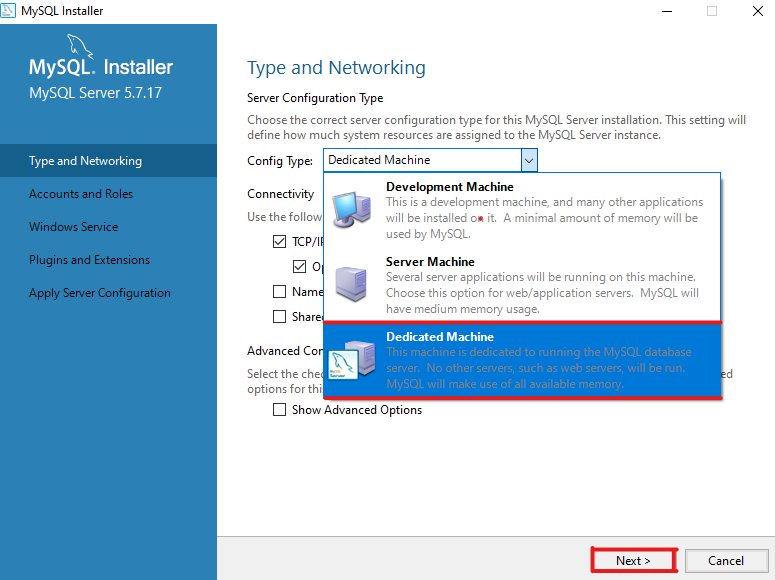Viewport: 775px width, 580px height.
Task: Choose Development Machine from the list
Action: (x=522, y=210)
